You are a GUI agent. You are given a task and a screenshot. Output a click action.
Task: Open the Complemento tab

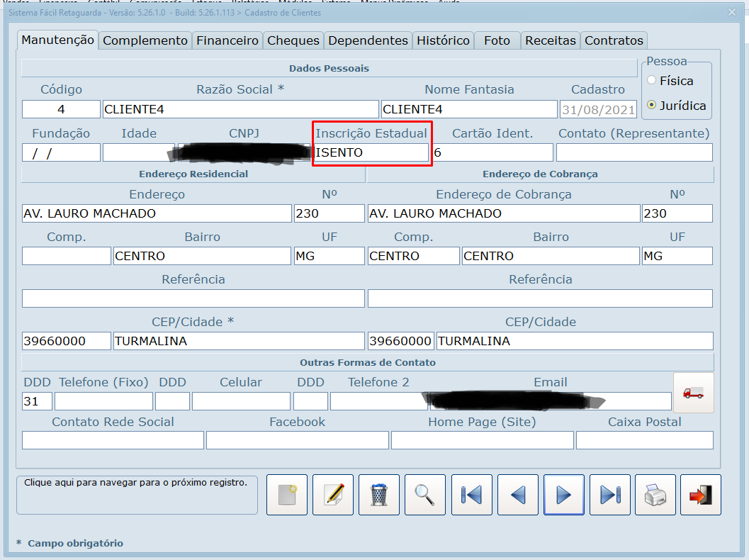coord(145,40)
